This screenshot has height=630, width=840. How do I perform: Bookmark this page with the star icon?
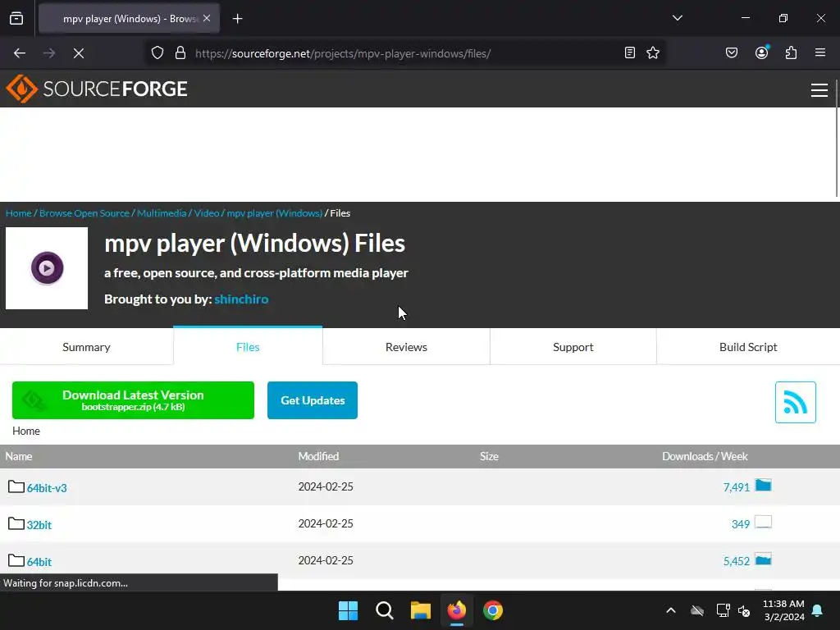652,53
